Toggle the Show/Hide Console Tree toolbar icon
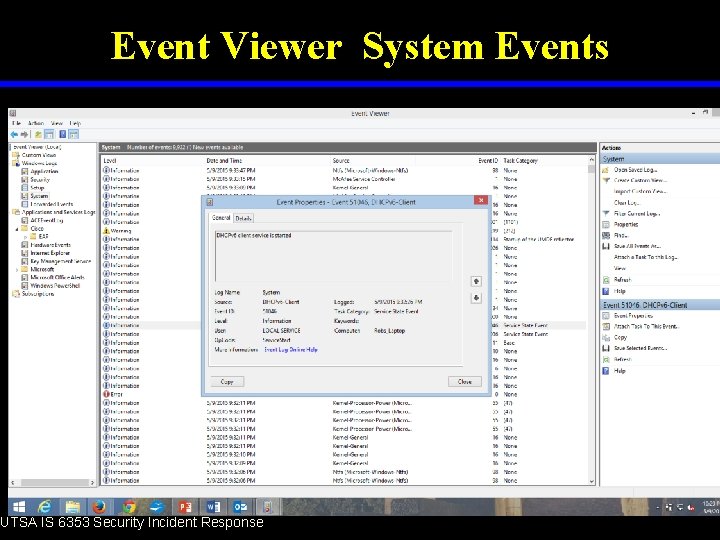Screen dimensions: 720x540 (x=49, y=135)
